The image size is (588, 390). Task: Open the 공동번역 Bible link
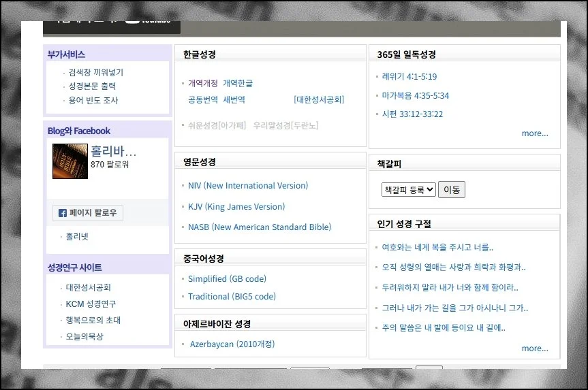203,99
